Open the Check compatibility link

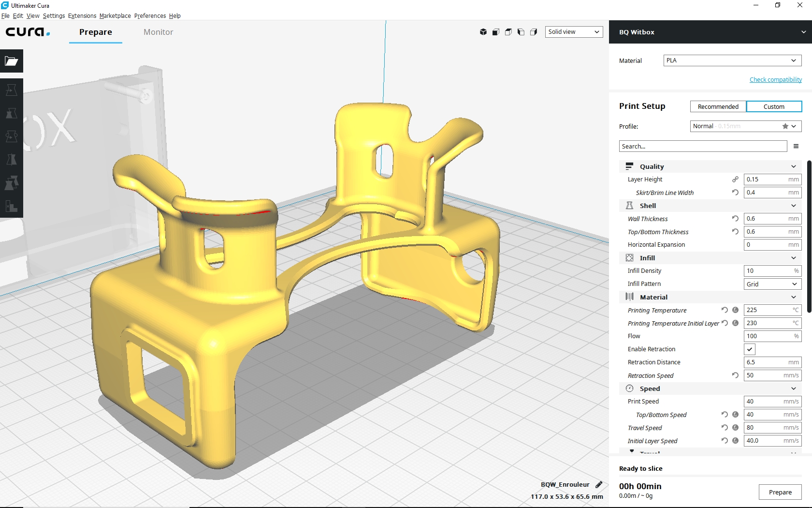click(775, 80)
